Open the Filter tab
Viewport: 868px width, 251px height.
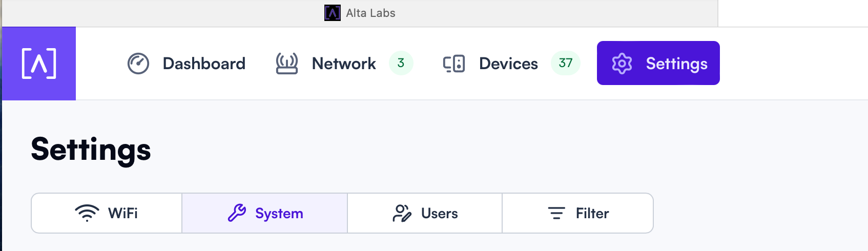coord(577,213)
